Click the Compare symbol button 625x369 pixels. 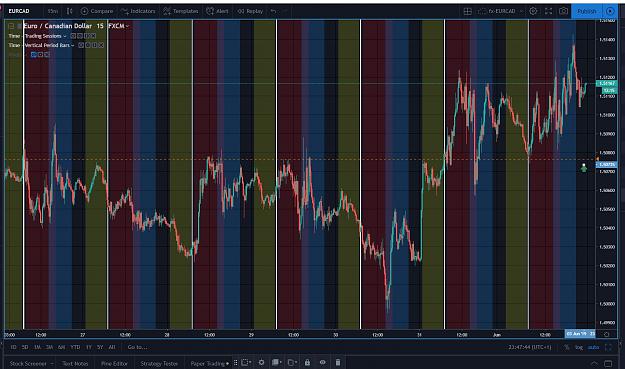click(x=97, y=11)
